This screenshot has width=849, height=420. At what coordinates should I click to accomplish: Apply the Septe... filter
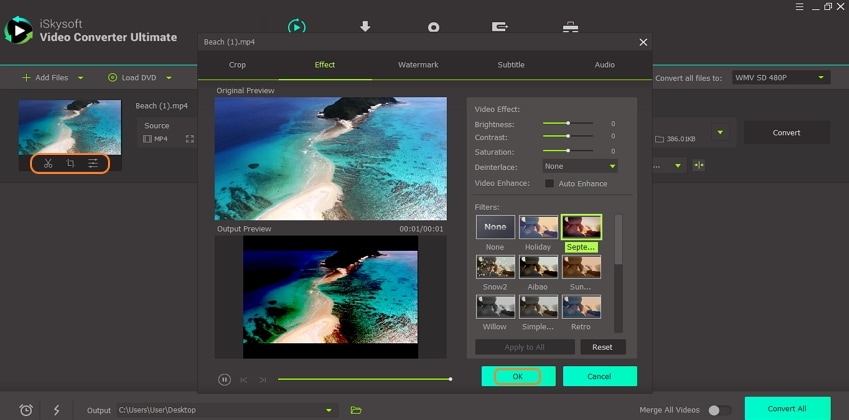pyautogui.click(x=582, y=227)
